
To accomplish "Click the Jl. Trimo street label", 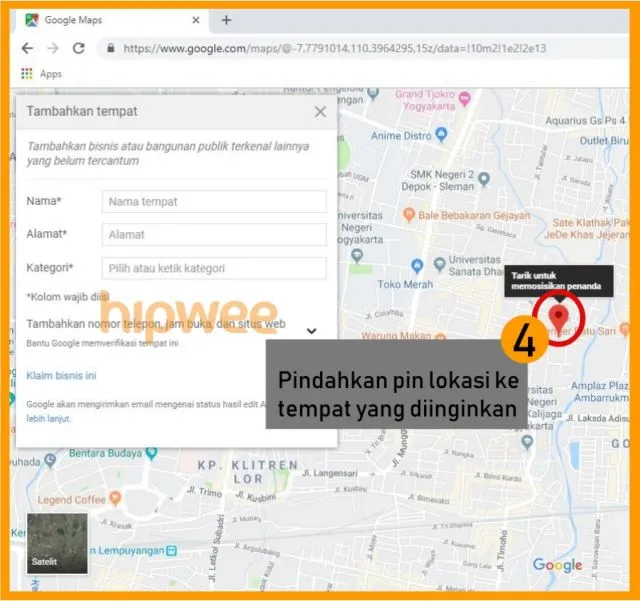I will (x=204, y=492).
